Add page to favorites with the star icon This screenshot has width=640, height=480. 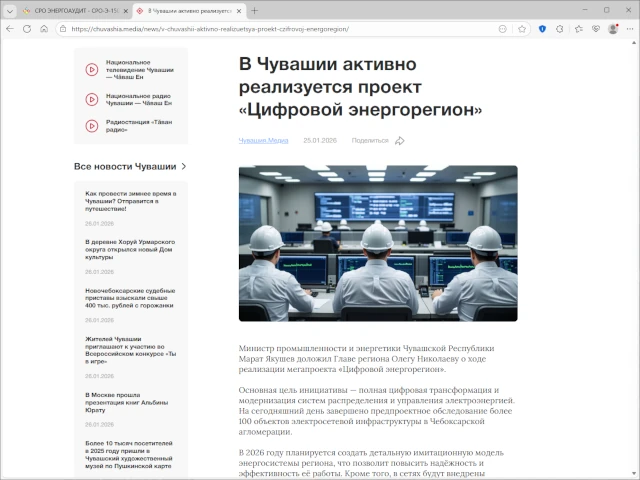pos(522,29)
